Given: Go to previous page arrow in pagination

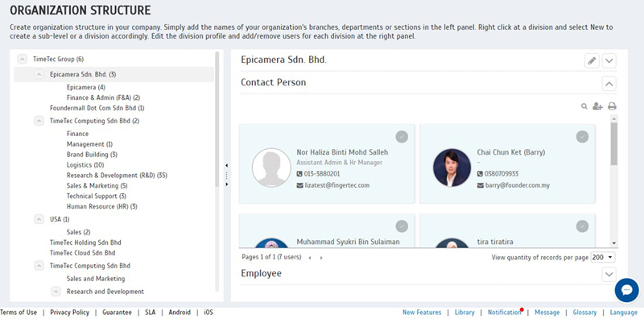Looking at the screenshot, I should click(x=310, y=258).
